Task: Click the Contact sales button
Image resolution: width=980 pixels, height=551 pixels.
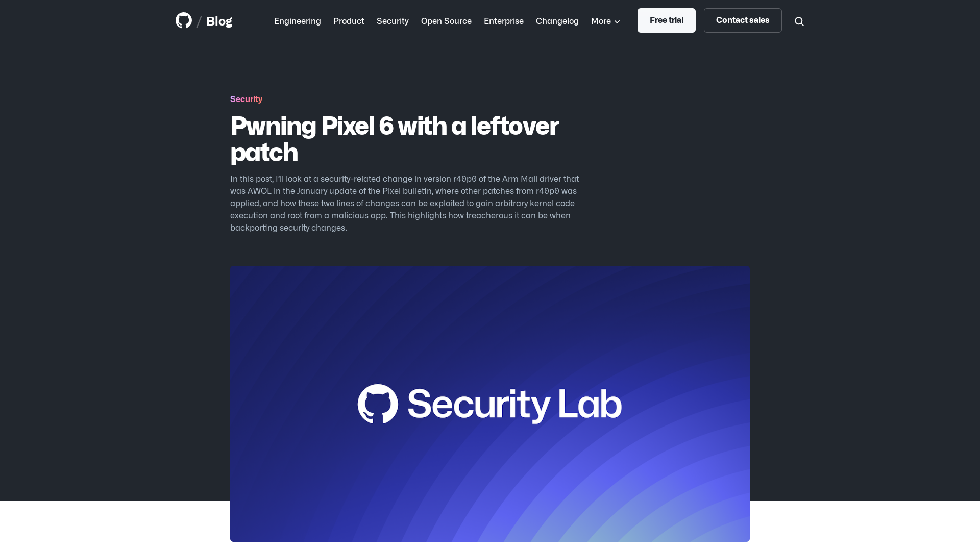Action: coord(743,20)
